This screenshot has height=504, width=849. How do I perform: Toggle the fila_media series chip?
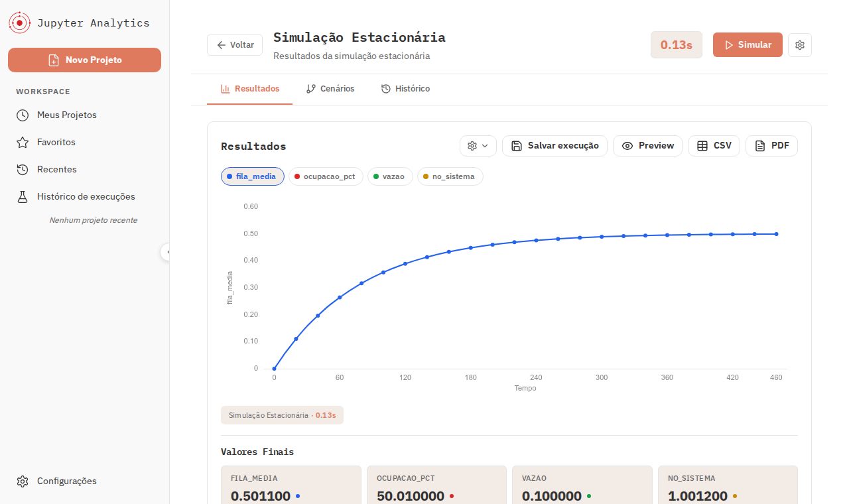[x=253, y=176]
